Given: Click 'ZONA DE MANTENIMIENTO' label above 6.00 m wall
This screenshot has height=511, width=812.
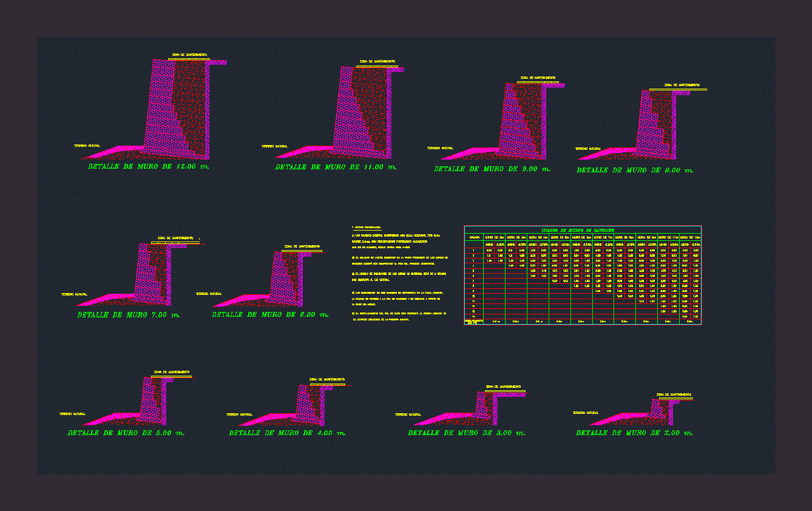Looking at the screenshot, I should pyautogui.click(x=302, y=246).
